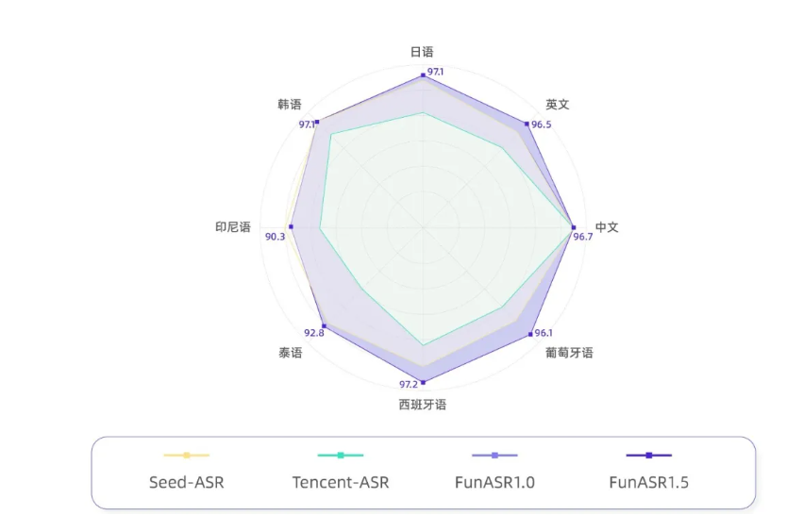803x532 pixels.
Task: Click the green Tencent-ASR legend marker
Action: (x=340, y=456)
